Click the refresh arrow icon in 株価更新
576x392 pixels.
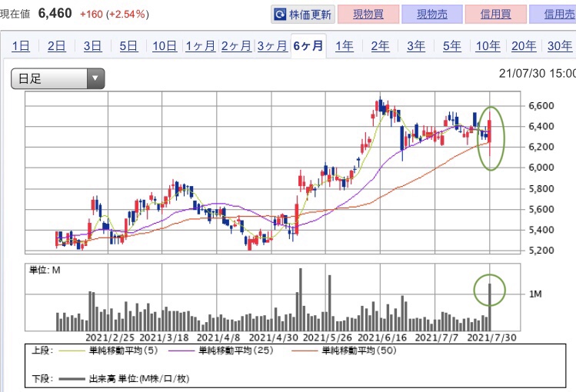280,15
